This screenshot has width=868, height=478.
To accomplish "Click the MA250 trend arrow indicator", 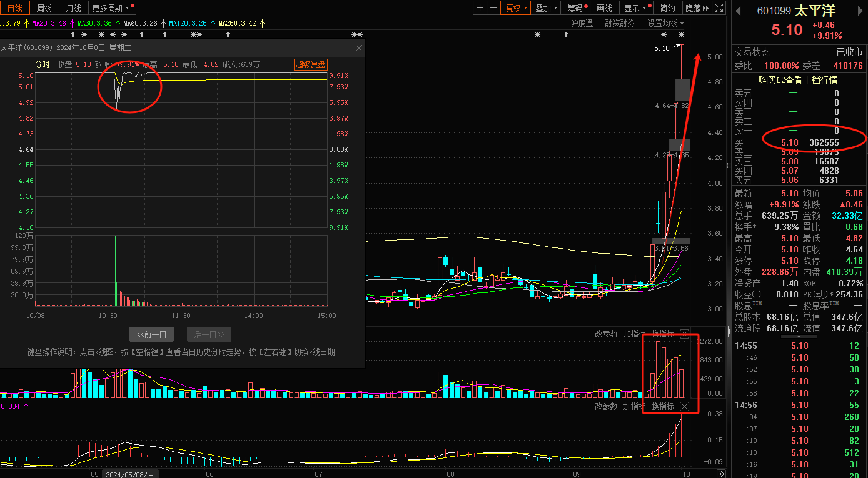I will point(262,23).
